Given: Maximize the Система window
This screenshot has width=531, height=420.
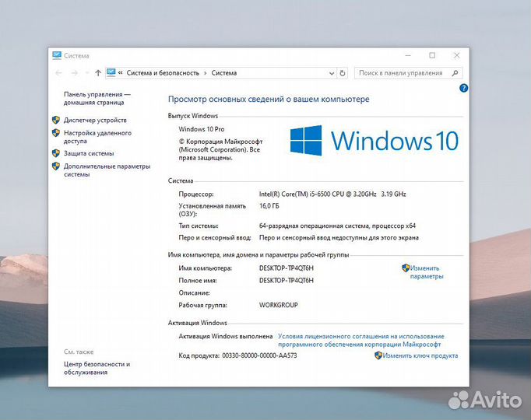Looking at the screenshot, I should [432, 55].
